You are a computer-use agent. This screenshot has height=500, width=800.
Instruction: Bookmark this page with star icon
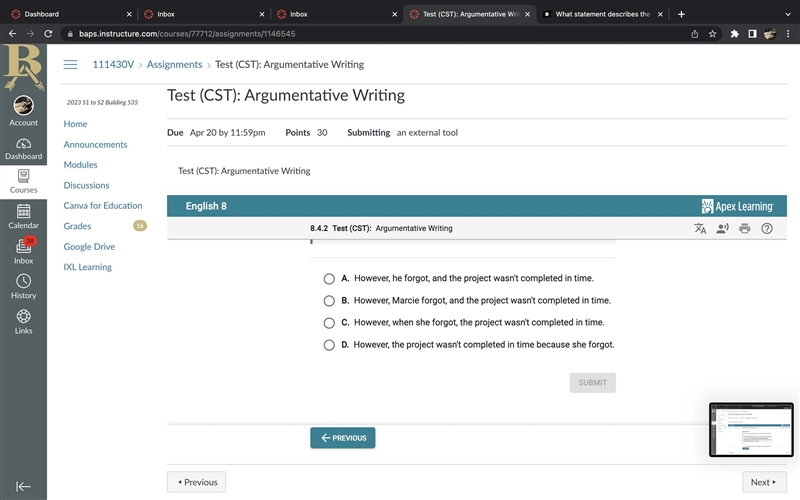coord(712,34)
